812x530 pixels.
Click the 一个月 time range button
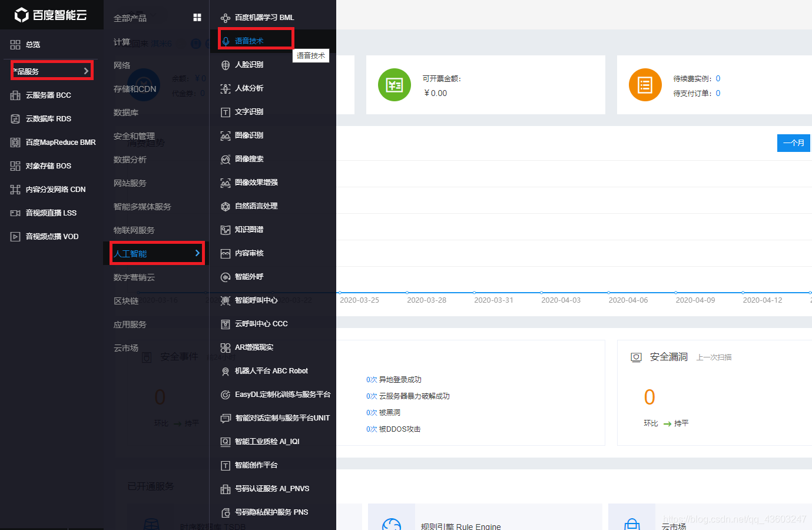[x=794, y=143]
